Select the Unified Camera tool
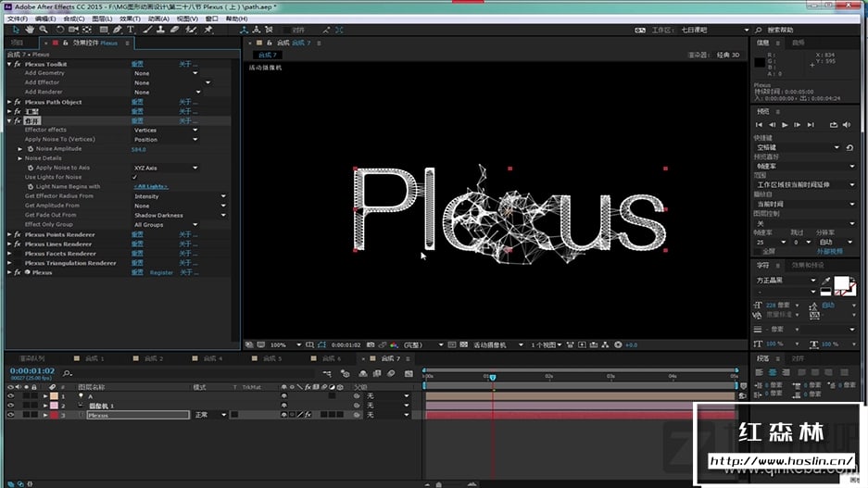 coord(73,30)
